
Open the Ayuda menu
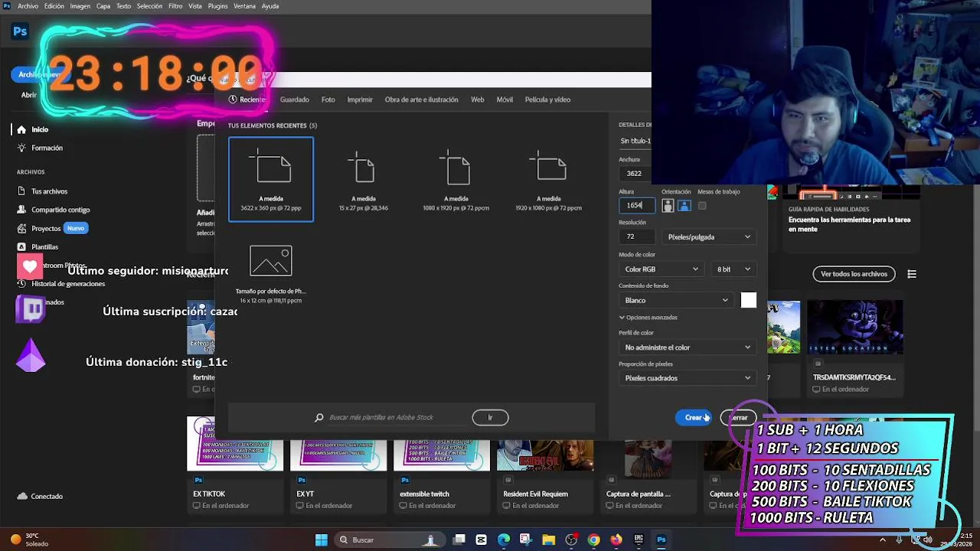(x=270, y=6)
